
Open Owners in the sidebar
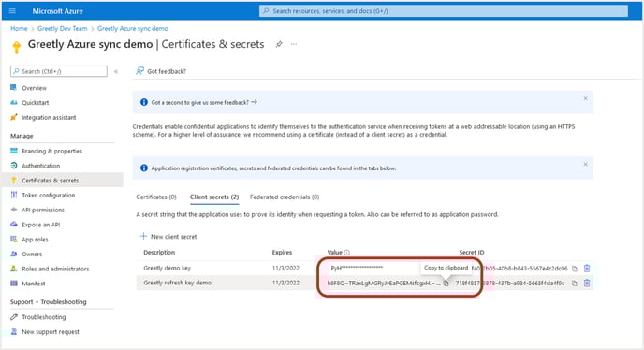point(32,255)
